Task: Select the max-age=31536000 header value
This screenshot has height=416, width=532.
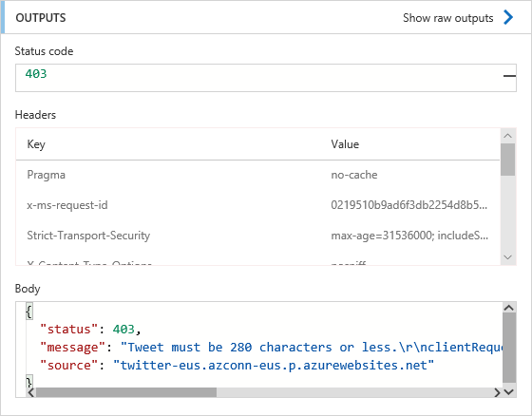Action: [409, 236]
